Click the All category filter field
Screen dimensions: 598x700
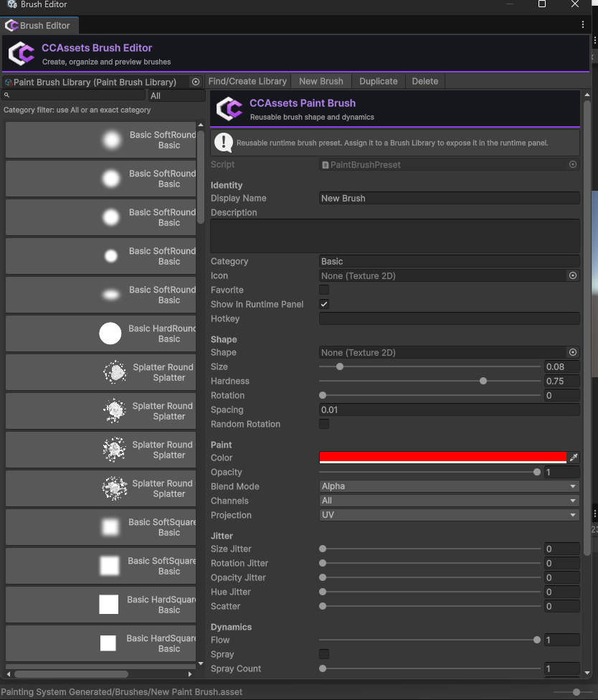click(176, 95)
